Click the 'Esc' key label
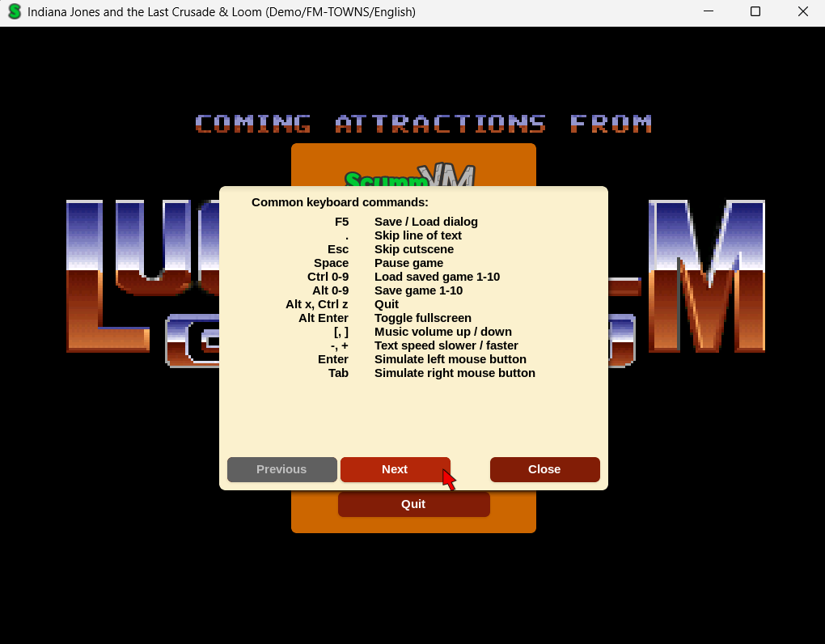 click(338, 249)
